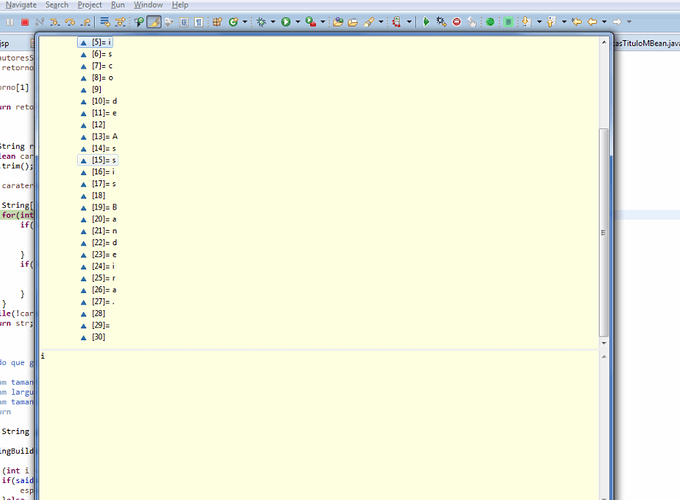Step Into the current line

point(55,22)
